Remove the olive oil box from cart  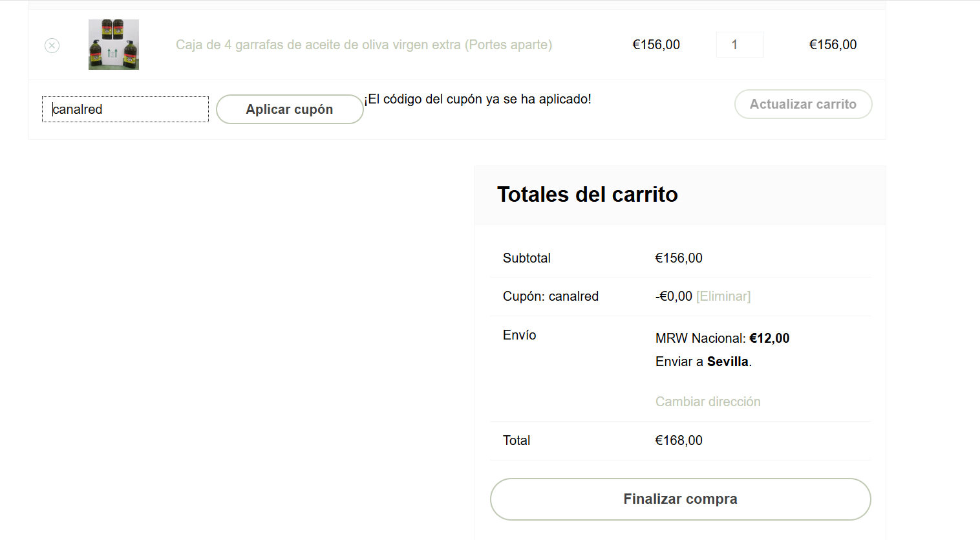(x=52, y=45)
